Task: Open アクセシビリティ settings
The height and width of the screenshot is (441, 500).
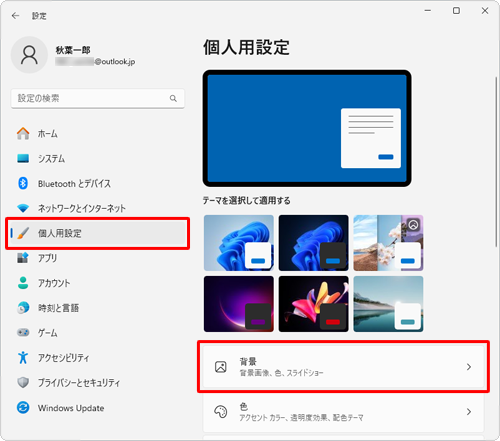Action: click(x=98, y=358)
